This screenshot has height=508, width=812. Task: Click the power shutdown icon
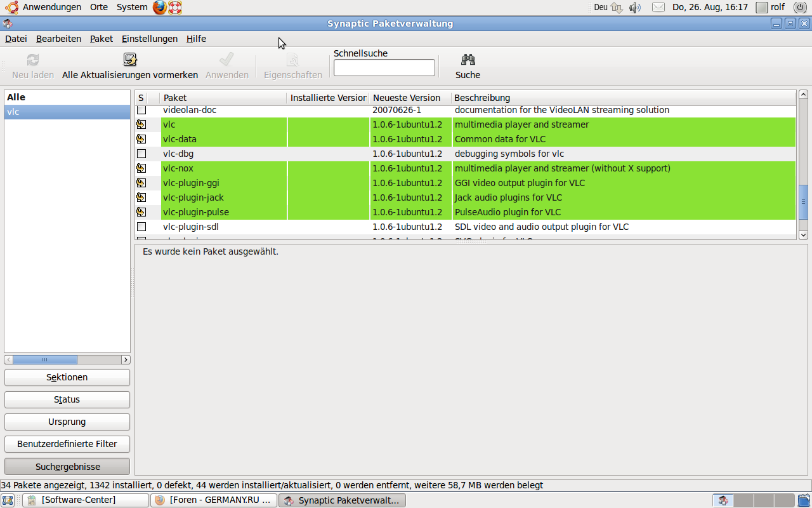point(799,8)
